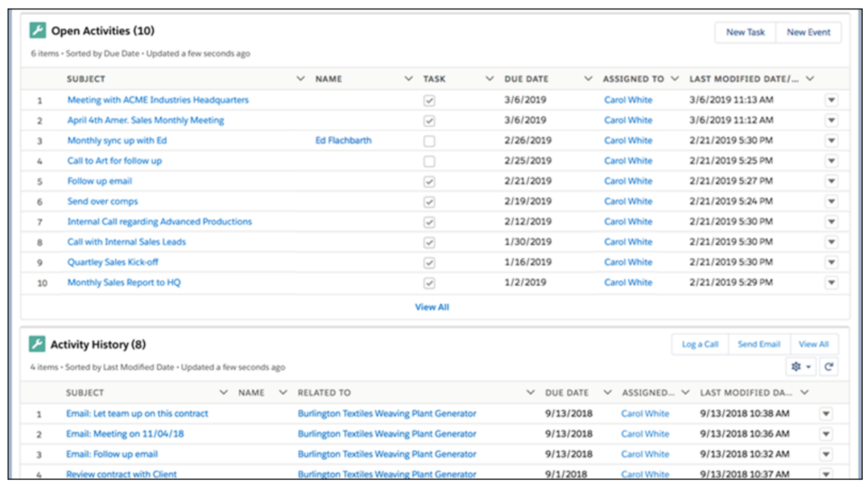Click the Log a Call button
Image resolution: width=868 pixels, height=486 pixels.
699,344
